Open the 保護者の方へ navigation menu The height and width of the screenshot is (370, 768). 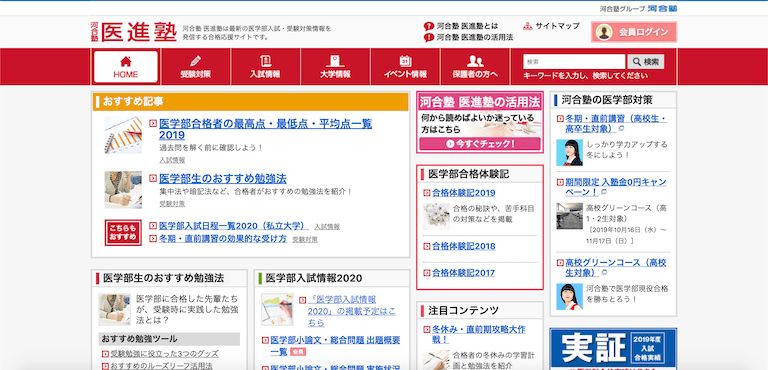pos(475,67)
